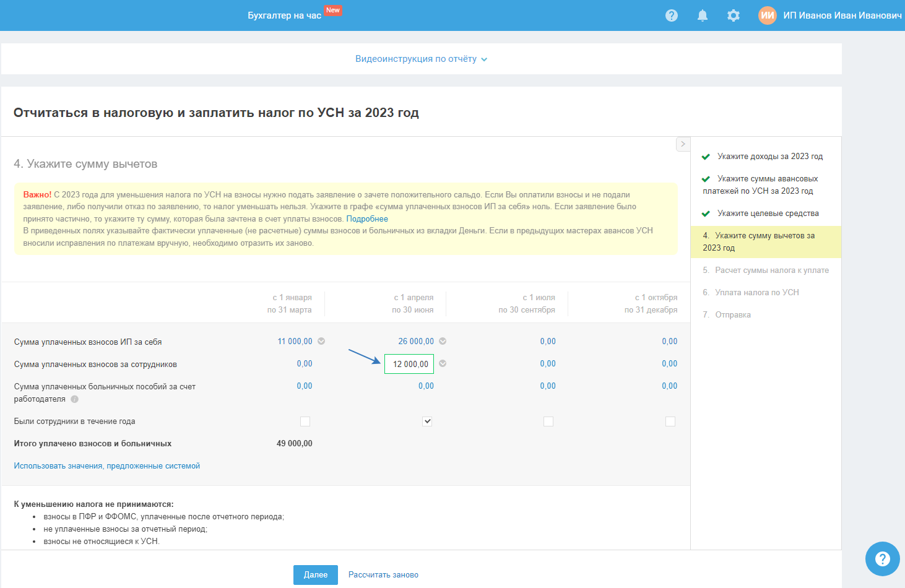Edit employee contributions value for January–March
Image resolution: width=905 pixels, height=588 pixels.
click(x=305, y=364)
